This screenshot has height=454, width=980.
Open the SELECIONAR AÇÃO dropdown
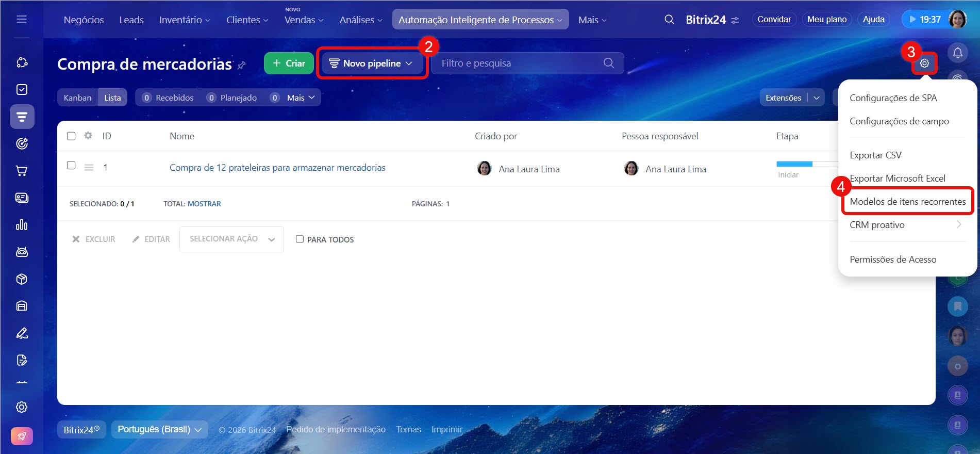(x=231, y=239)
